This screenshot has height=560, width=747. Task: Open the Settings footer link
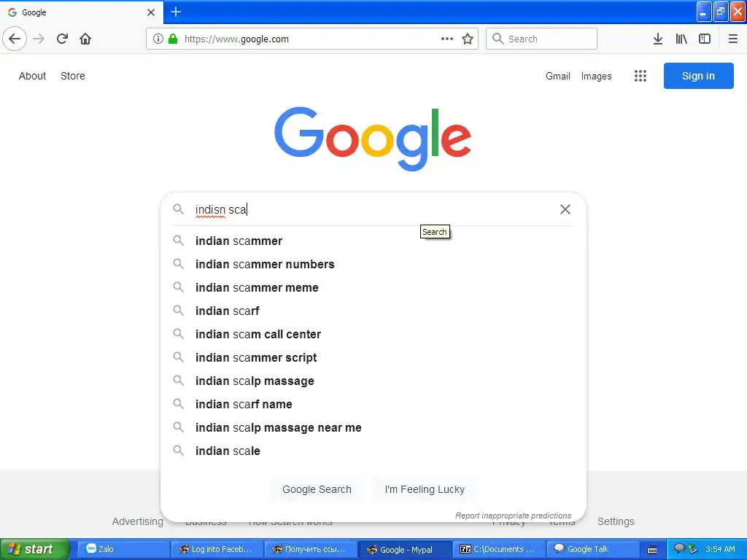coord(616,521)
